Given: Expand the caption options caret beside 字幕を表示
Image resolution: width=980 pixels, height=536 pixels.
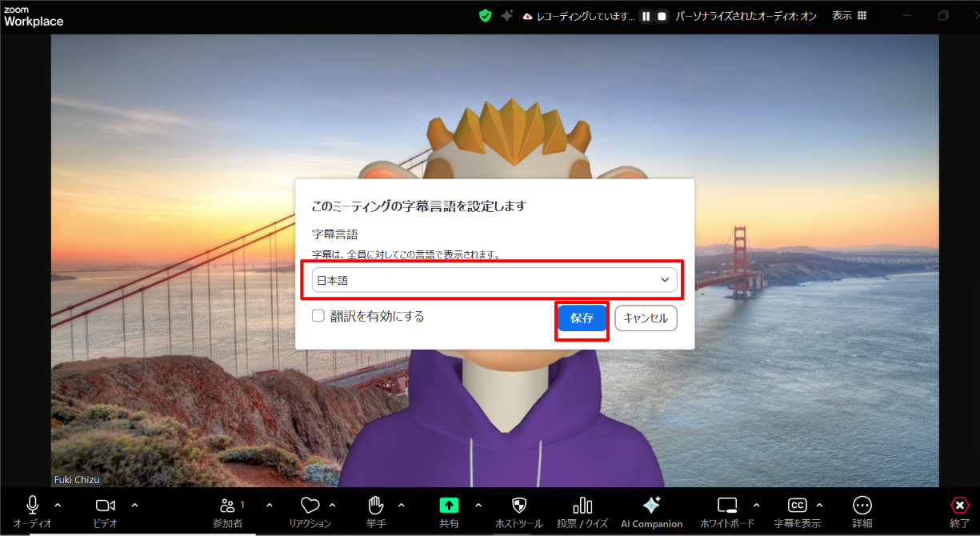Looking at the screenshot, I should tap(819, 505).
